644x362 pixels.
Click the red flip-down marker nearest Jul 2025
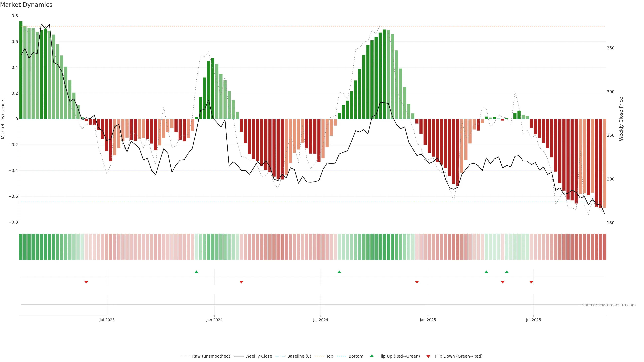pyautogui.click(x=531, y=282)
